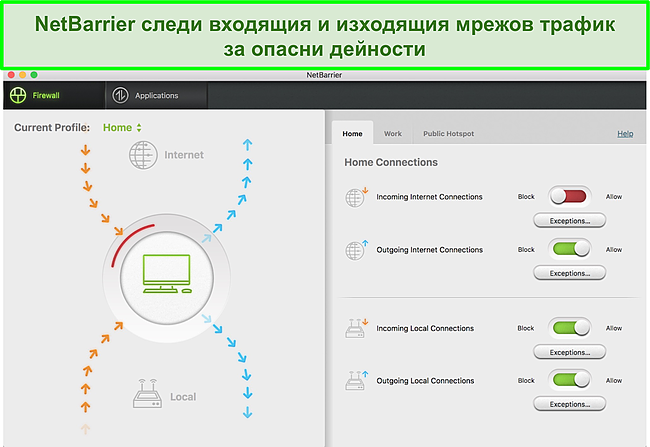Open the Firewall section
Viewport: 650px width, 447px height.
[x=54, y=95]
